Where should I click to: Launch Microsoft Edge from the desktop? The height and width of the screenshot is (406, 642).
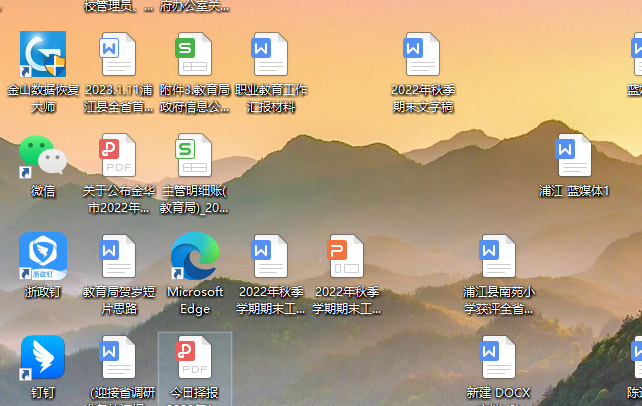tap(195, 258)
